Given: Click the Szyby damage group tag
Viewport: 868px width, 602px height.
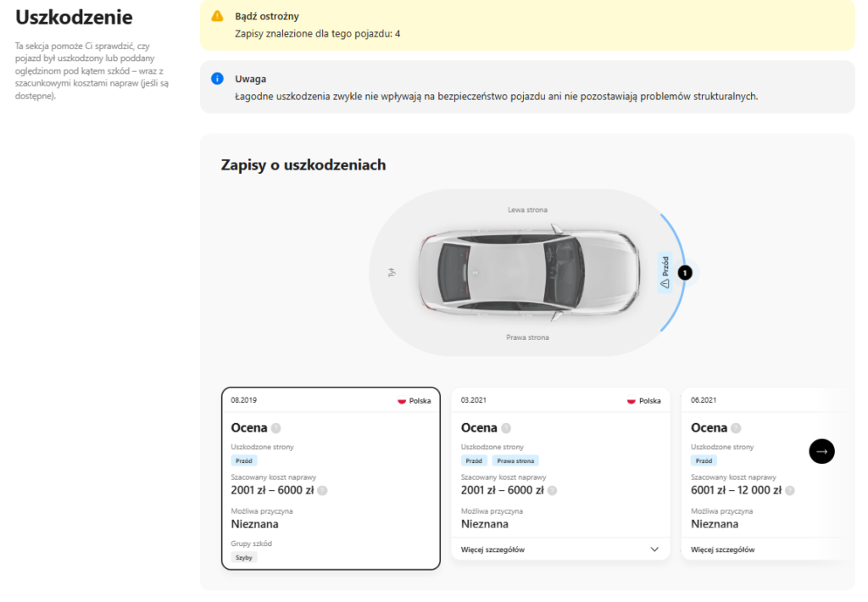Looking at the screenshot, I should pos(244,558).
